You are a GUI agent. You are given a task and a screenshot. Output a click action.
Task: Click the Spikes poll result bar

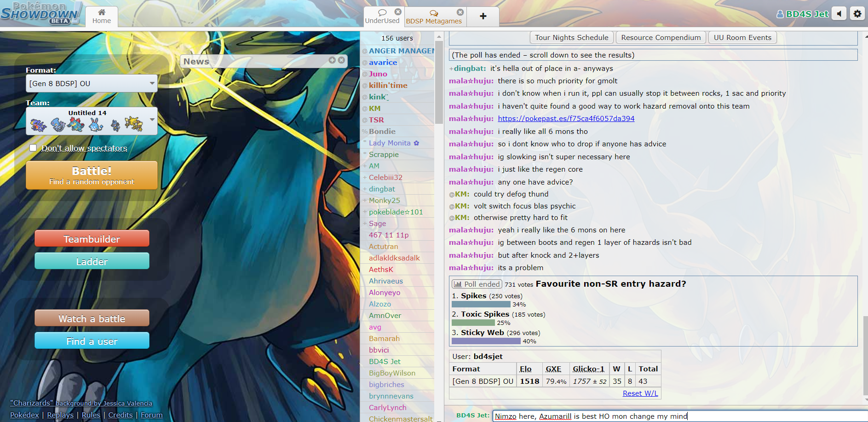coord(481,304)
